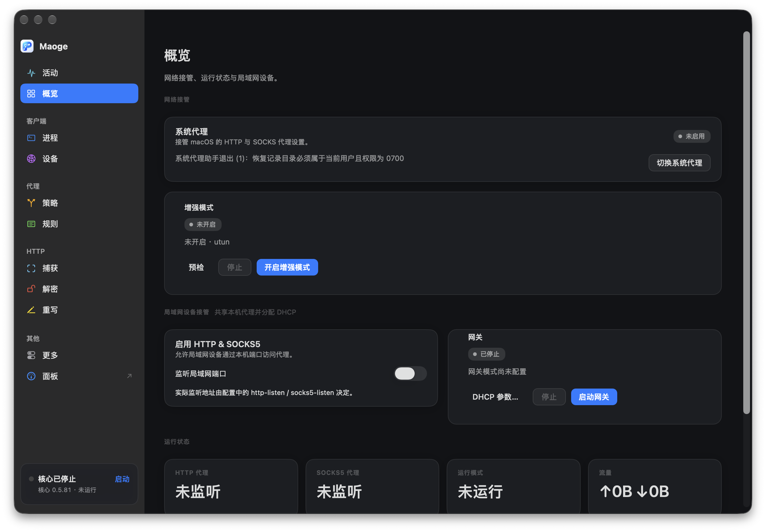Screen dimensions: 766x532
Task: Open the 设备 globe icon
Action: (31, 159)
